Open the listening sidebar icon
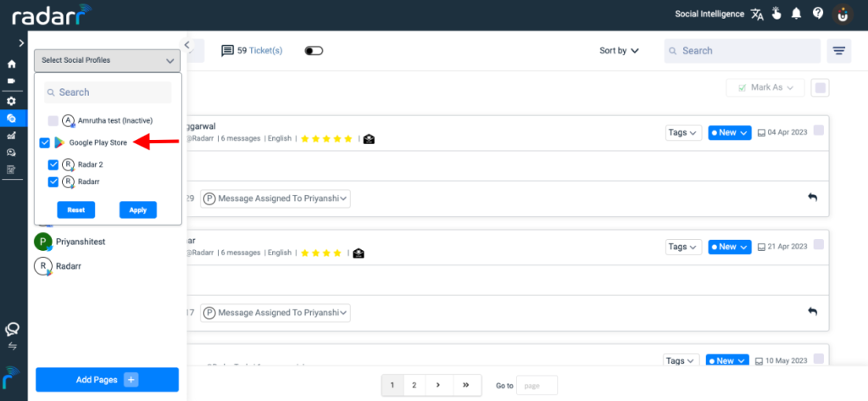Image resolution: width=868 pixels, height=401 pixels. [x=11, y=153]
